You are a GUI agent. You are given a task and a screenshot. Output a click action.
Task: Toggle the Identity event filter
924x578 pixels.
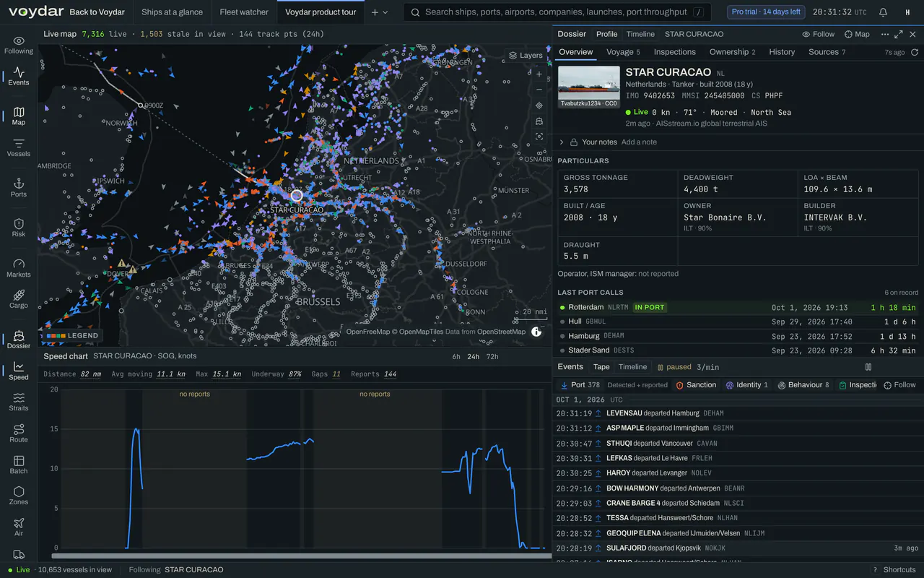click(x=747, y=385)
